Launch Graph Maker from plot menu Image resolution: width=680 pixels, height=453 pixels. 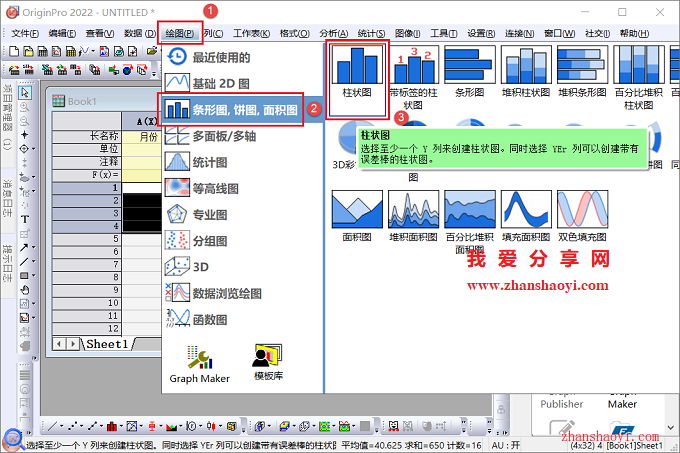pos(199,364)
